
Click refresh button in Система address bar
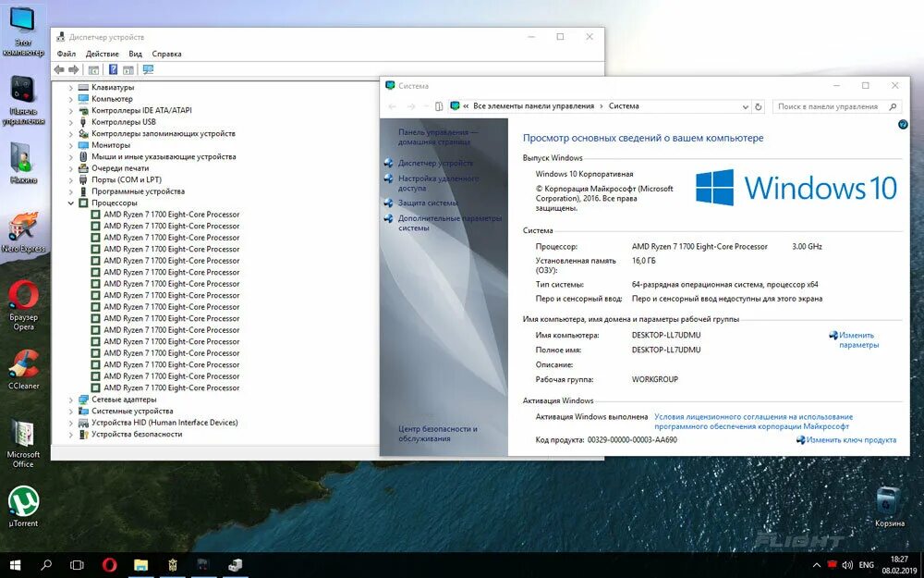pos(759,106)
